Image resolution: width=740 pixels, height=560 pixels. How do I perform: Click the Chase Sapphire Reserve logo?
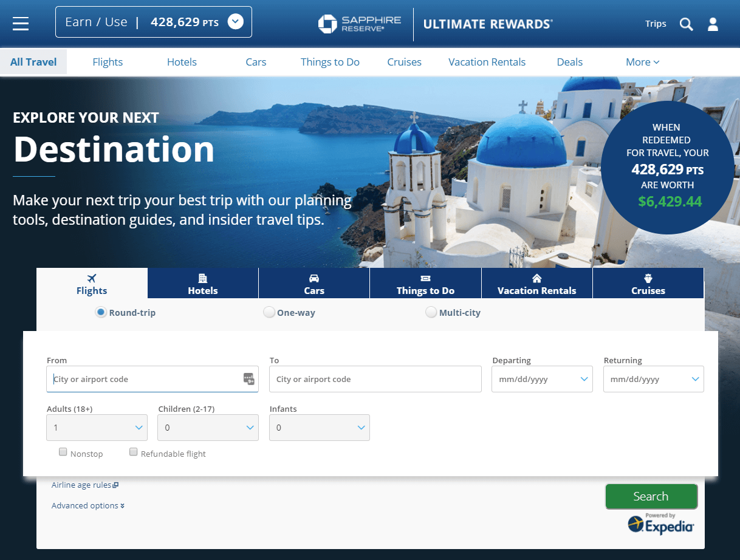point(360,24)
